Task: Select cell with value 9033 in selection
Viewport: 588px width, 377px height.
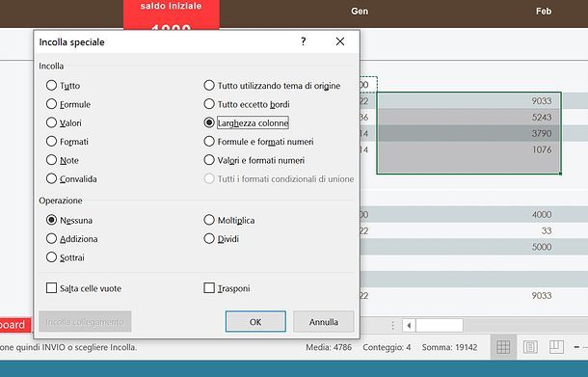Action: (469, 100)
